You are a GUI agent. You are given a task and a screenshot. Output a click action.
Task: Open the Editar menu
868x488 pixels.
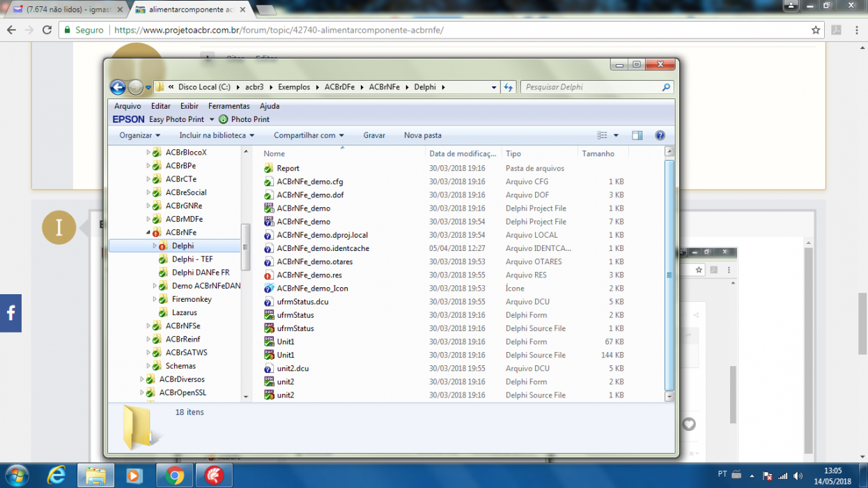pos(160,106)
